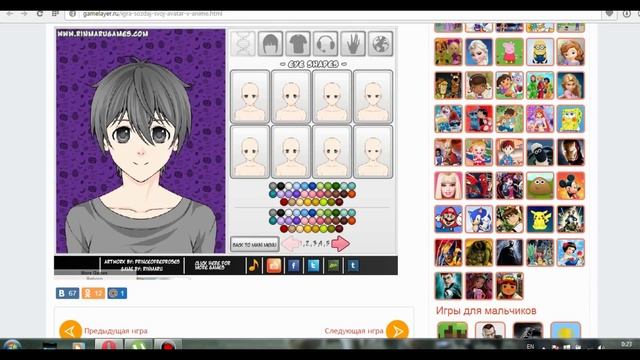Screen dimensions: 640x360
Task: Select last eye shape in bottom row
Action: [x=373, y=152]
